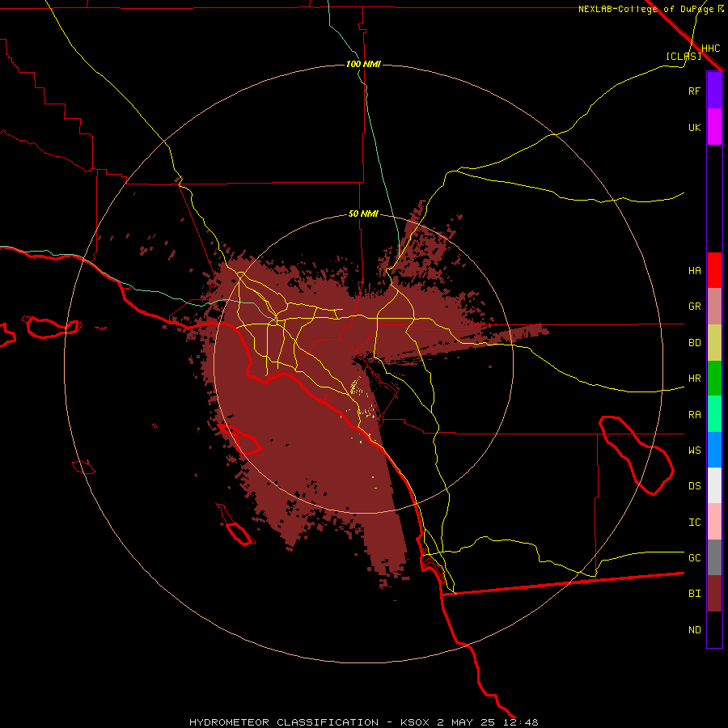The width and height of the screenshot is (728, 728).
Task: Click the DS white legend swatch
Action: pyautogui.click(x=714, y=485)
